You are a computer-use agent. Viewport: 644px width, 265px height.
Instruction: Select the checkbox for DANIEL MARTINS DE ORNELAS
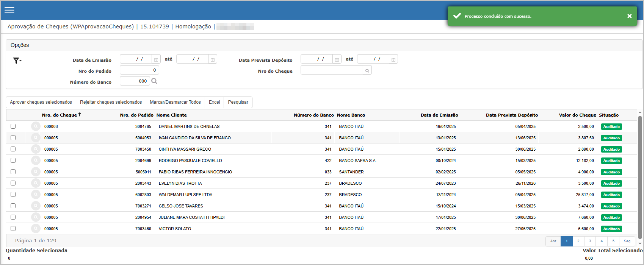point(13,126)
